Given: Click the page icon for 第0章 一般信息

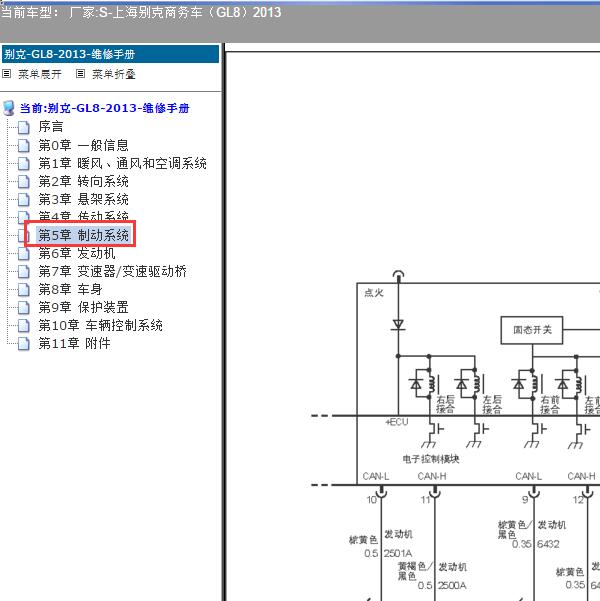Looking at the screenshot, I should click(24, 146).
